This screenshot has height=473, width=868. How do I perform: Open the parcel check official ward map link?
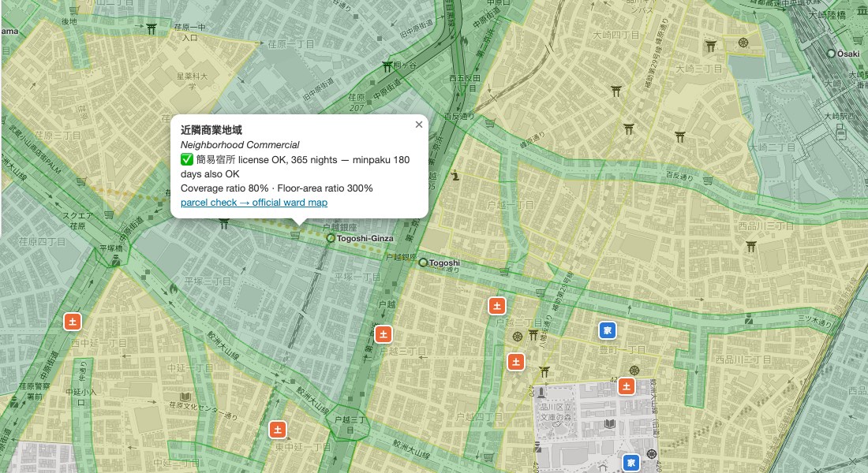pos(254,203)
